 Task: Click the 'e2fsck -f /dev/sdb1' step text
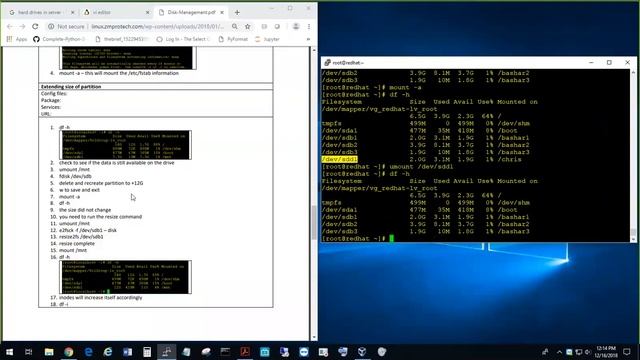pyautogui.click(x=88, y=230)
